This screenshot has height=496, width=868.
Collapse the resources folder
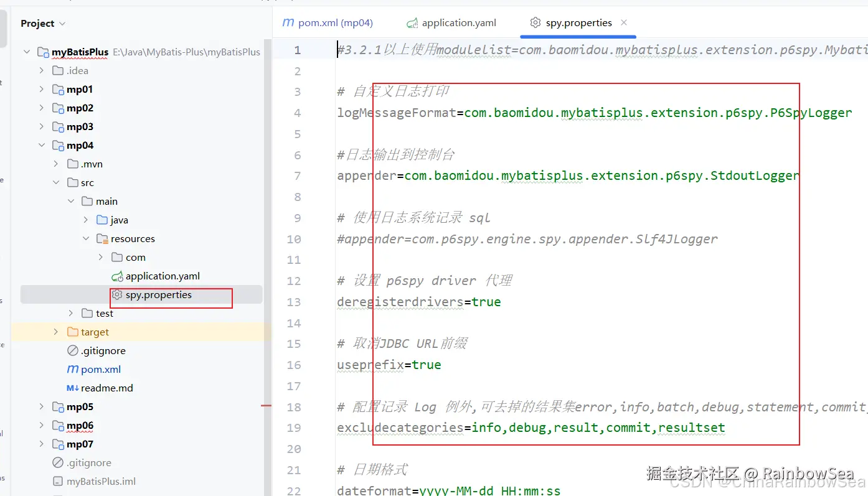86,238
